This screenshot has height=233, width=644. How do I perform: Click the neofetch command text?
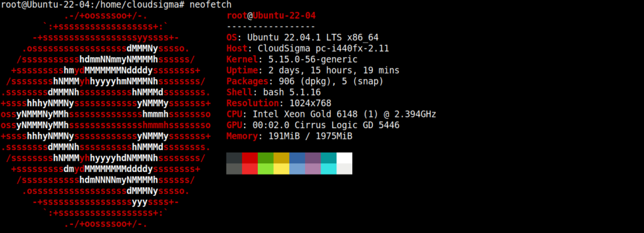(211, 5)
